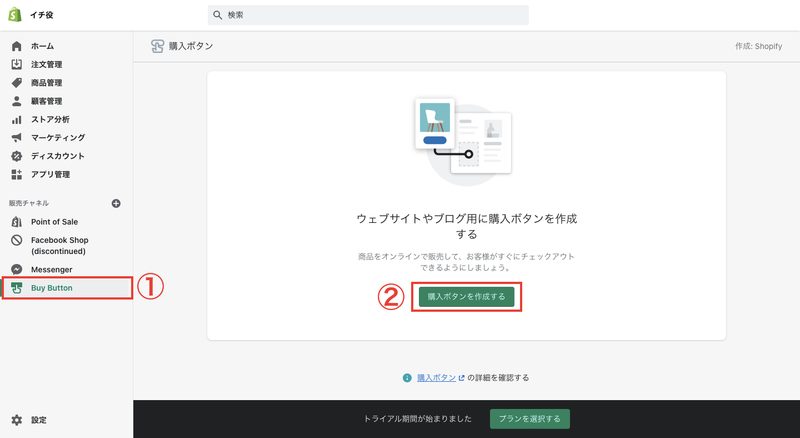Click the external link icon after 購入ボタン
Image resolution: width=800 pixels, height=438 pixels.
click(x=461, y=378)
